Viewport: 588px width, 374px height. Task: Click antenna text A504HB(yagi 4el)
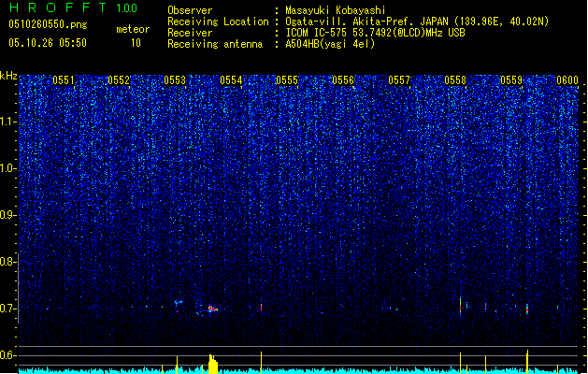[x=330, y=44]
